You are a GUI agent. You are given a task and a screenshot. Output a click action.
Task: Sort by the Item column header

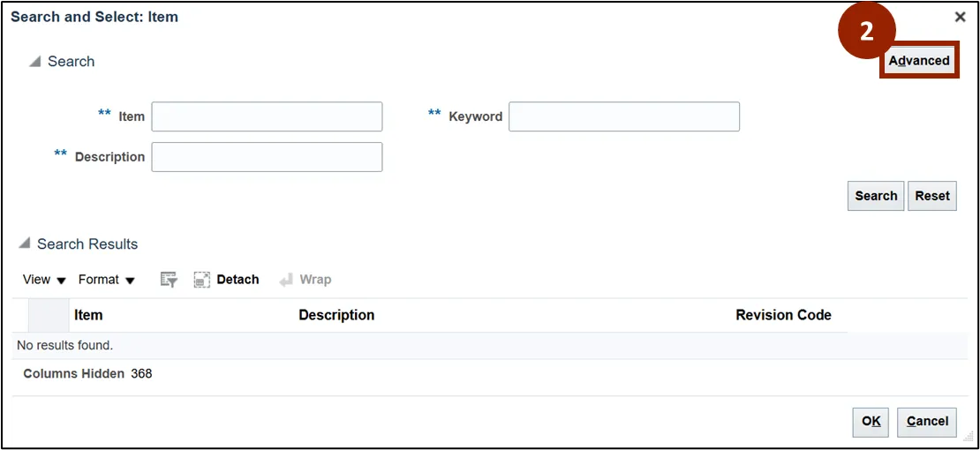coord(88,315)
